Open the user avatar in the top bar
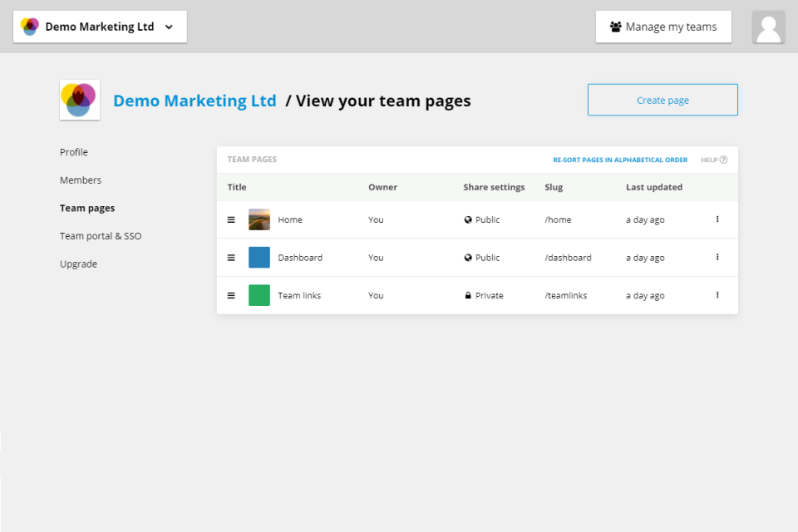This screenshot has height=532, width=798. coord(768,27)
